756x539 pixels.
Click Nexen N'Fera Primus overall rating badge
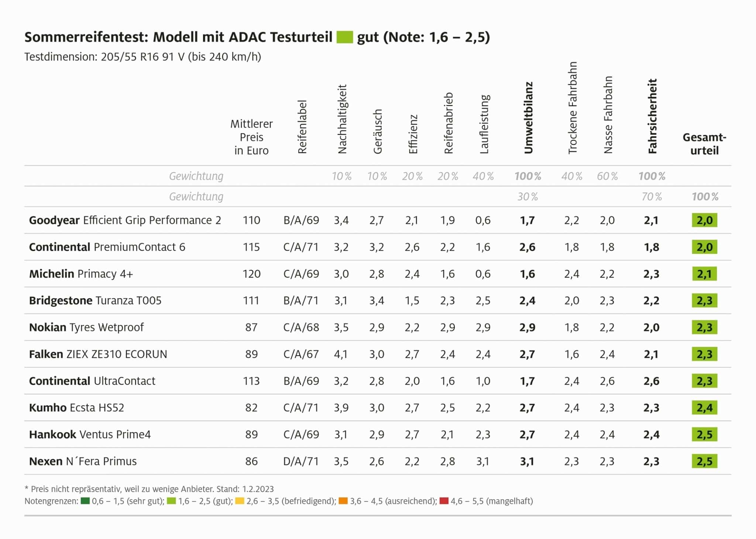(x=704, y=461)
